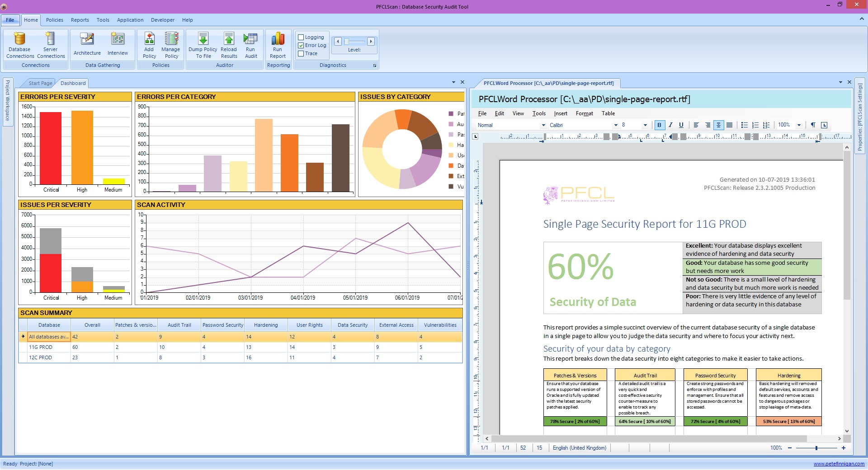Click Dump Policy To File
868x470 pixels.
point(203,45)
